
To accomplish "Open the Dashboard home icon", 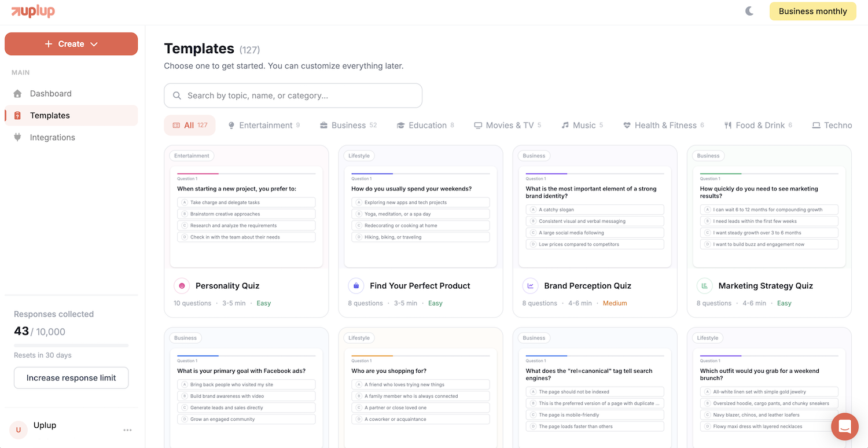I will [x=17, y=94].
